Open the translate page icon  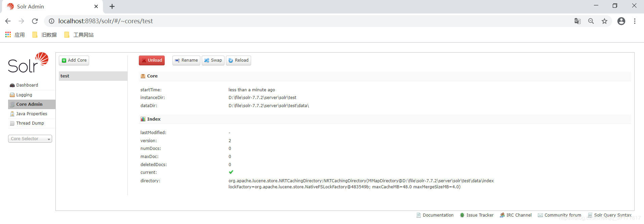click(x=577, y=21)
